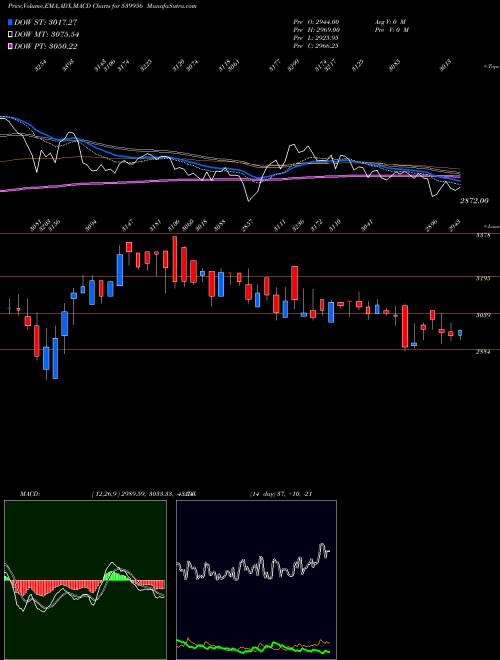The width and height of the screenshot is (500, 660).
Task: Click the last blue candlestick on the right
Action: 460,333
